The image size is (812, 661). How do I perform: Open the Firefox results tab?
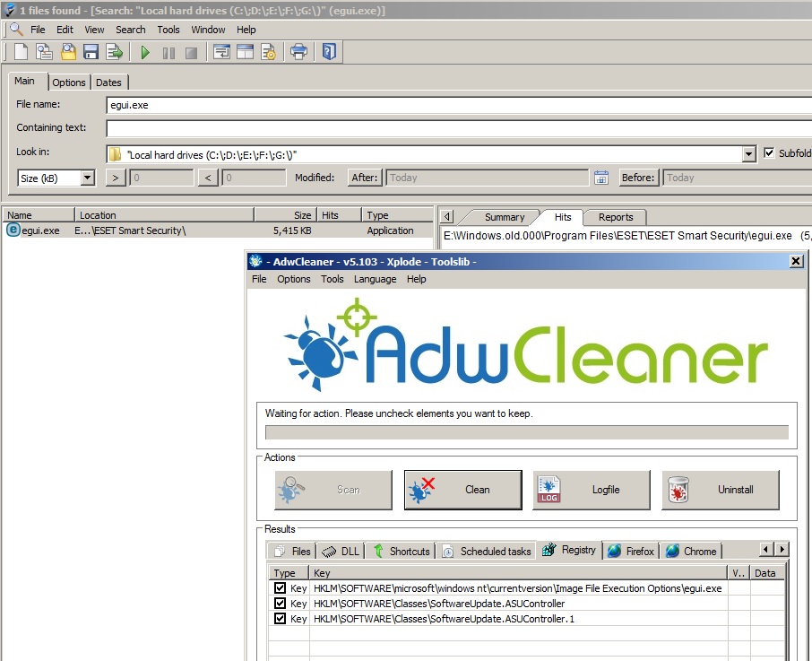click(x=631, y=552)
